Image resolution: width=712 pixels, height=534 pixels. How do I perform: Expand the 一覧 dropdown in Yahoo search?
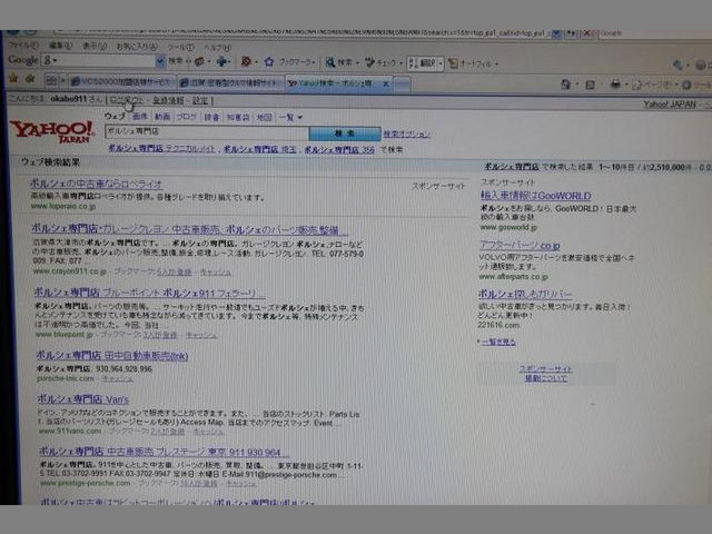coord(290,117)
